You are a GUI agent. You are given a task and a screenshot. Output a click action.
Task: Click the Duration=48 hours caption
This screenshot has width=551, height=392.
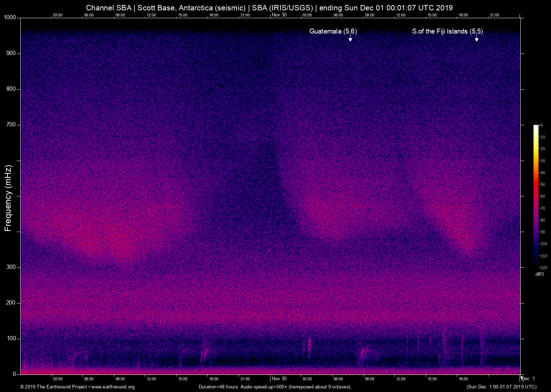pos(275,387)
